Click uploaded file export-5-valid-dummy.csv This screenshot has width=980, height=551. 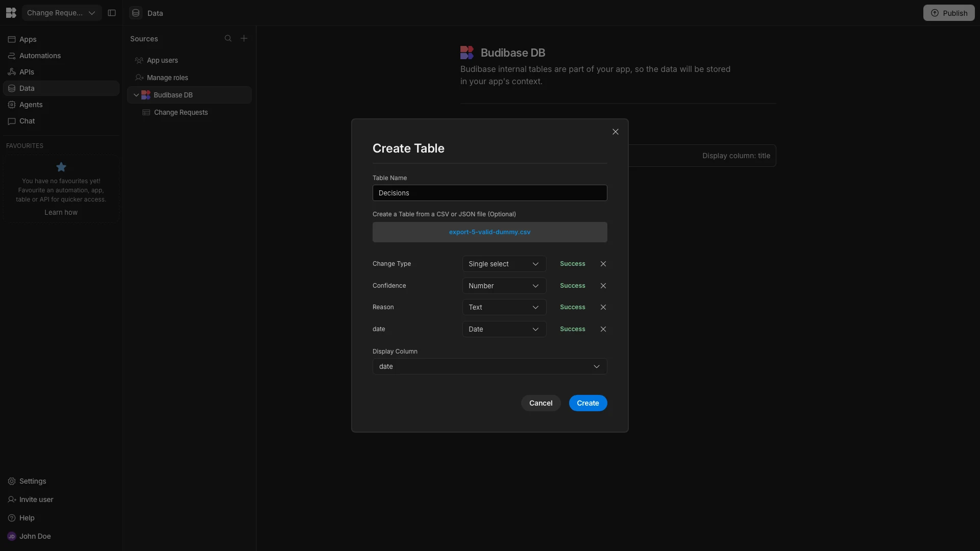[489, 232]
